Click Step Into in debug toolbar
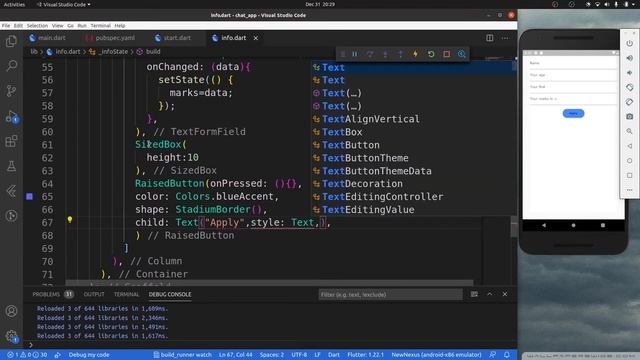 tap(385, 54)
